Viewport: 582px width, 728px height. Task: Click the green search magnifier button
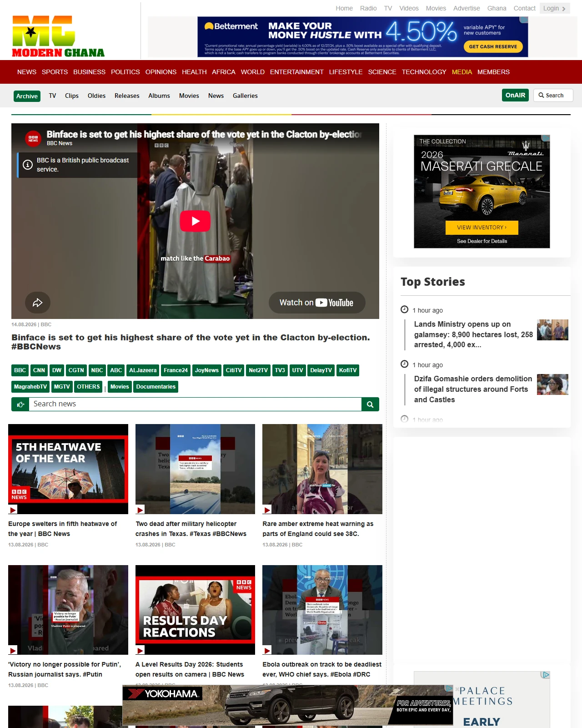pyautogui.click(x=370, y=404)
